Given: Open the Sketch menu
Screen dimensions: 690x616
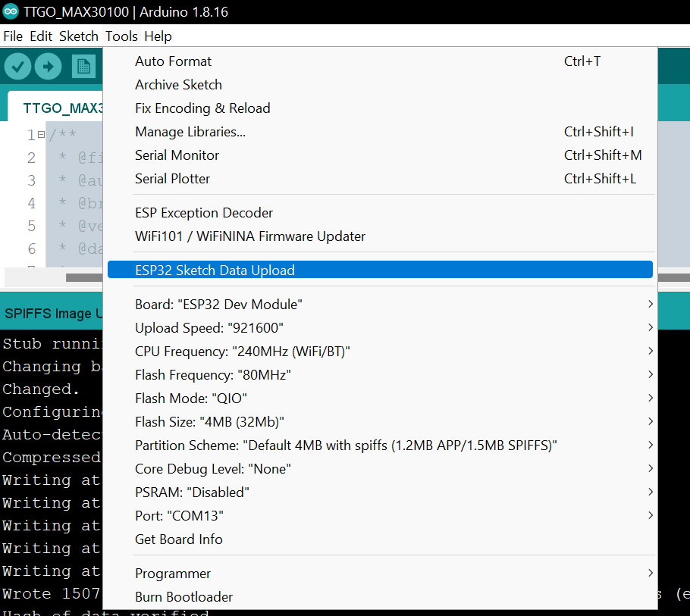Looking at the screenshot, I should (x=79, y=36).
